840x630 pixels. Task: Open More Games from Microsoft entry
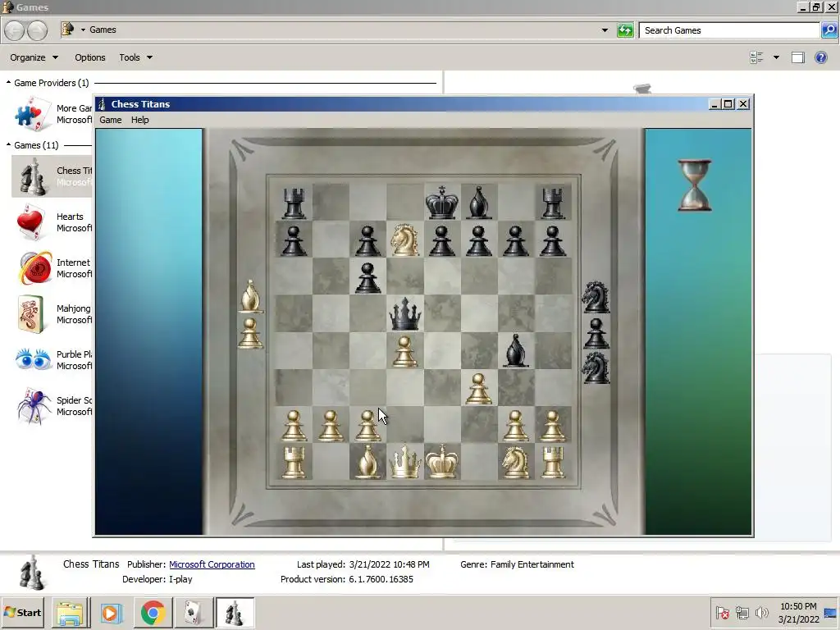(52, 113)
